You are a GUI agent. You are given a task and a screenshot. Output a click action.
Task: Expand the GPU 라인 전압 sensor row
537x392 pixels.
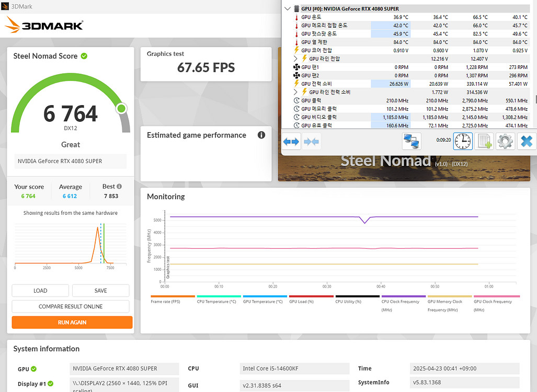(x=295, y=59)
